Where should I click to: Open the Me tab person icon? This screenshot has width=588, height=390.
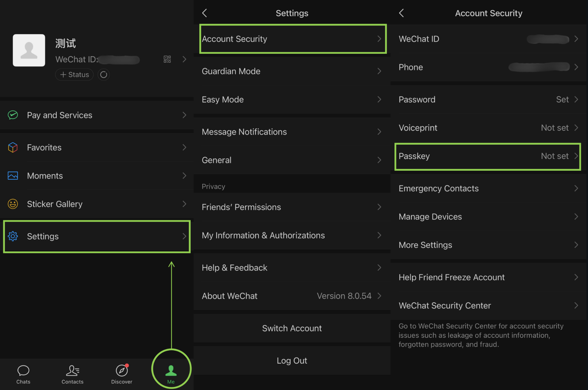(x=171, y=370)
